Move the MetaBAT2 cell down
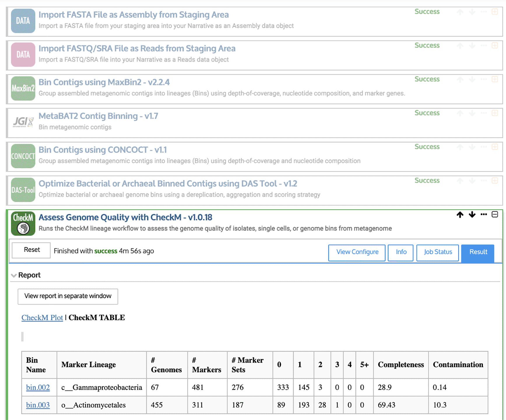Image resolution: width=506 pixels, height=420 pixels. [x=472, y=113]
